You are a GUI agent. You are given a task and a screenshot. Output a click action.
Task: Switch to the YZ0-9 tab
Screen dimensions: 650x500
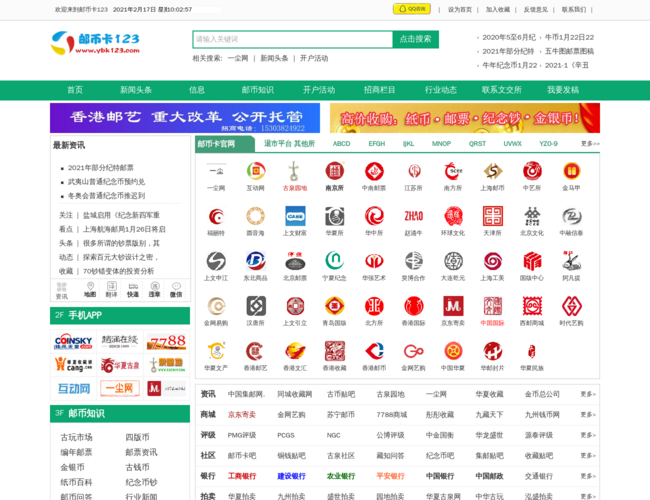pyautogui.click(x=548, y=143)
